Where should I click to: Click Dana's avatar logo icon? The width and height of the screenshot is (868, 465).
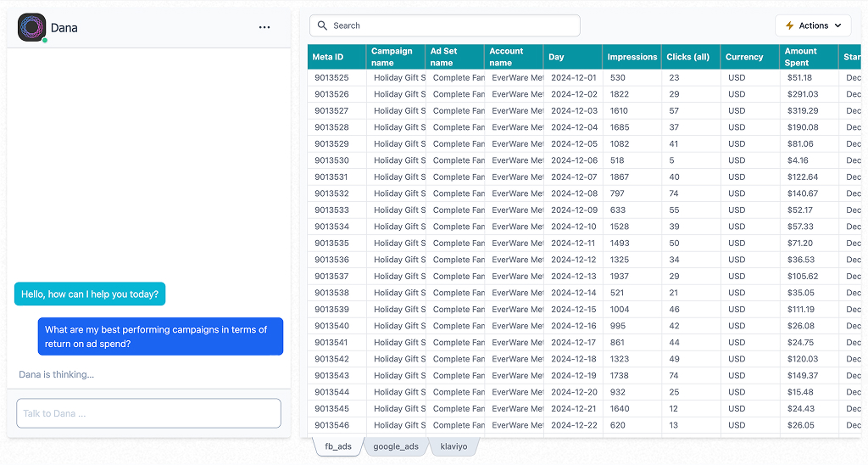coord(31,27)
